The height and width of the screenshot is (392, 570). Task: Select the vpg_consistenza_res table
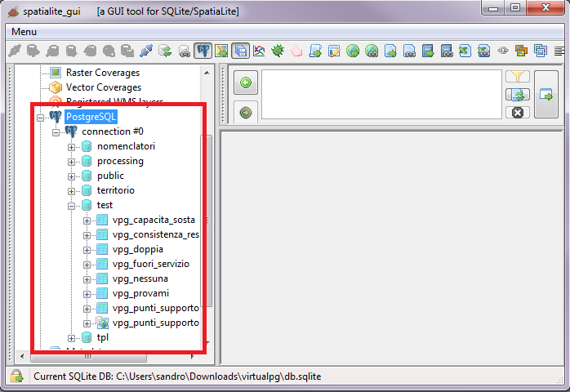[156, 234]
